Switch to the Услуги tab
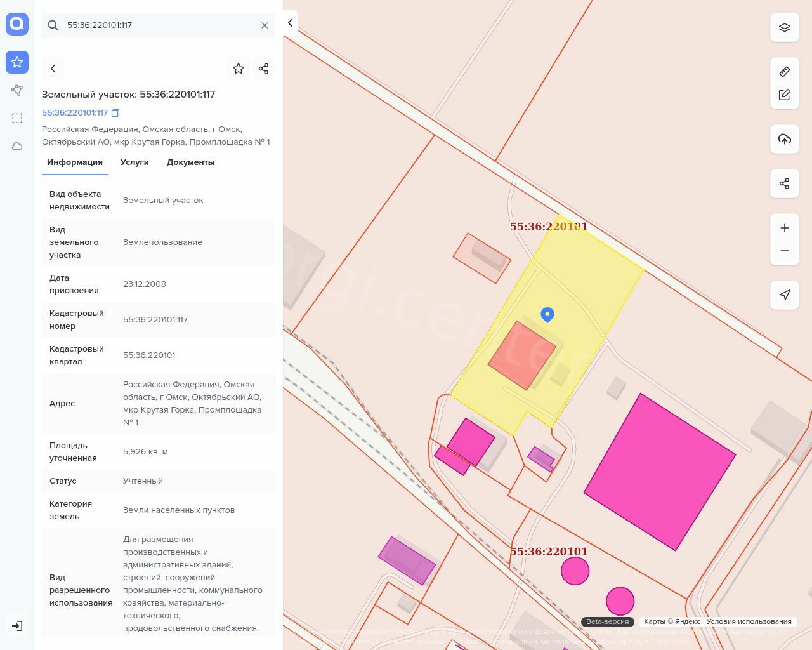This screenshot has height=650, width=812. 134,162
